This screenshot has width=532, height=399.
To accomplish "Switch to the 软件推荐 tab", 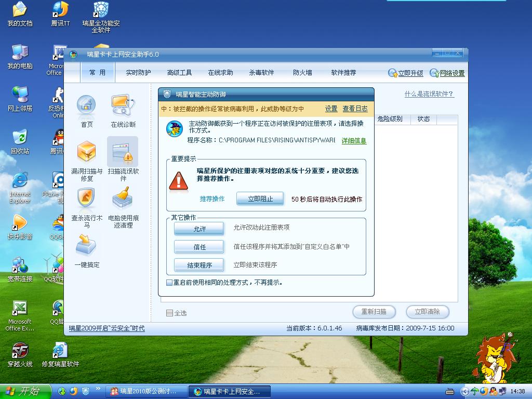I will (x=343, y=73).
